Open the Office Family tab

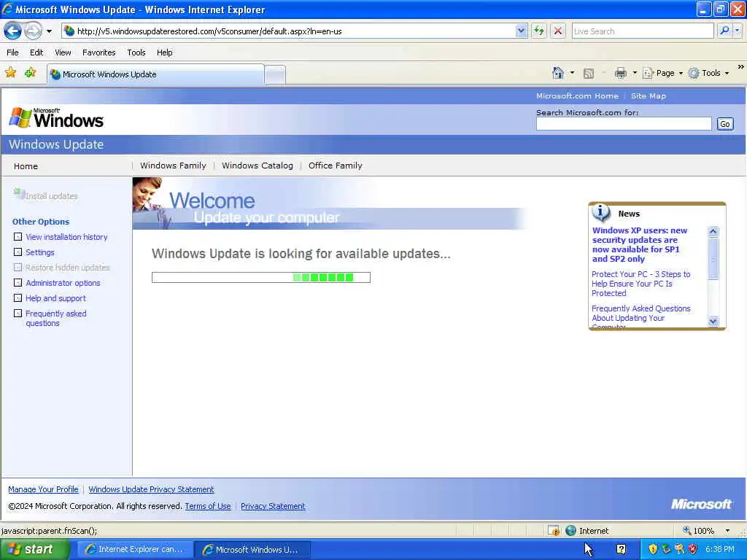click(335, 166)
